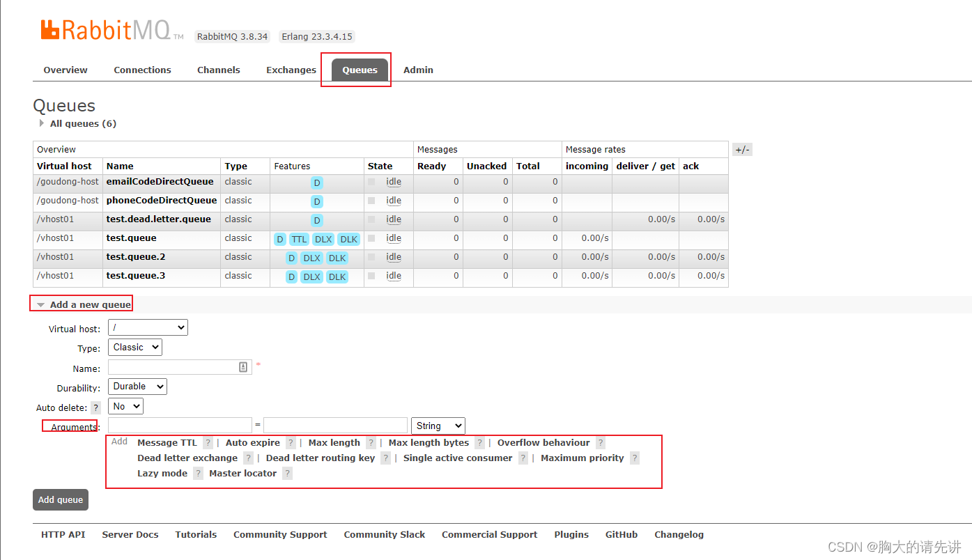Open the Auto delete dropdown
Image resolution: width=972 pixels, height=560 pixels.
tap(125, 406)
